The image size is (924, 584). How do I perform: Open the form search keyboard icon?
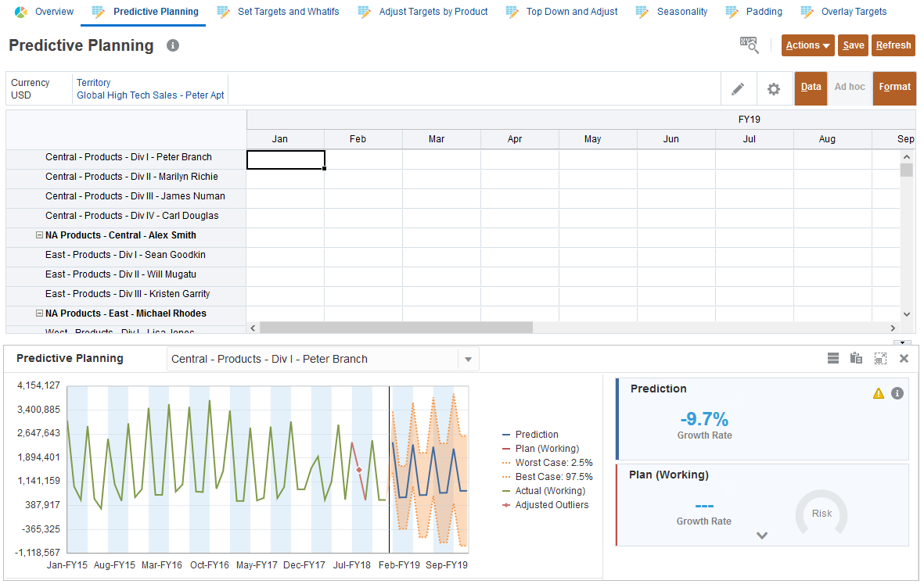point(749,45)
